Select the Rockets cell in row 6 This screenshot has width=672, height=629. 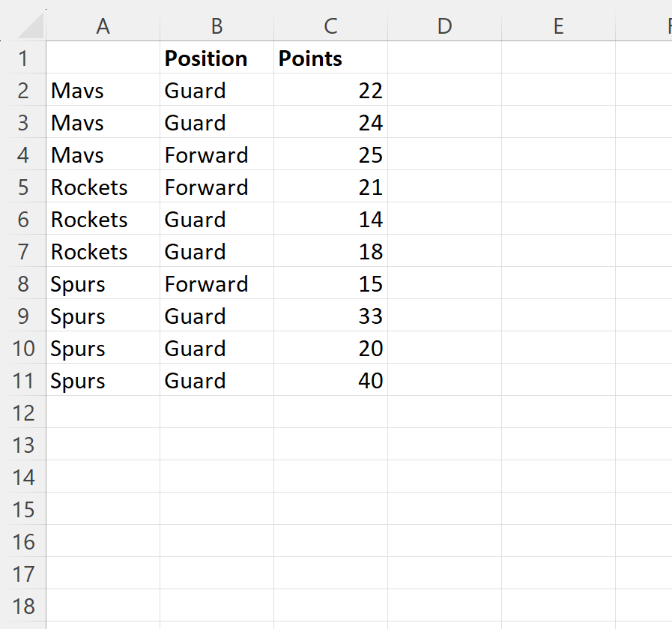pos(103,219)
